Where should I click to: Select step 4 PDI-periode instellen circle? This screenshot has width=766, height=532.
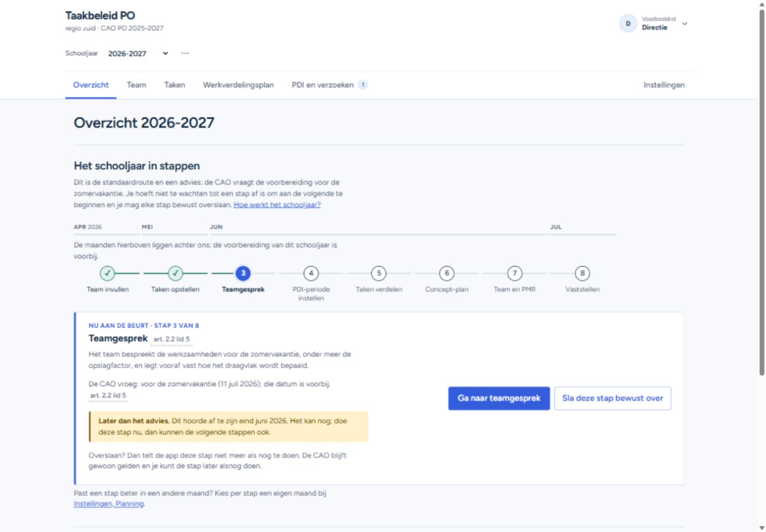pyautogui.click(x=311, y=273)
